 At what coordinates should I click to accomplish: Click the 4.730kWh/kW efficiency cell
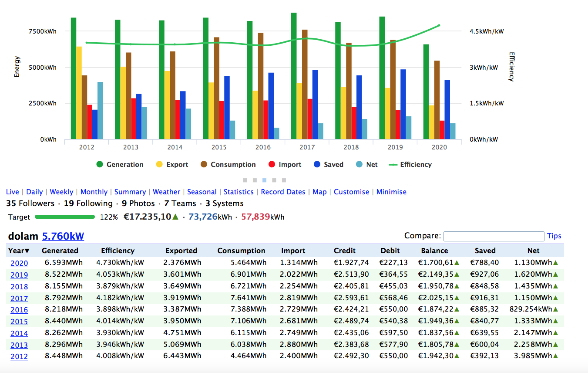pyautogui.click(x=120, y=263)
